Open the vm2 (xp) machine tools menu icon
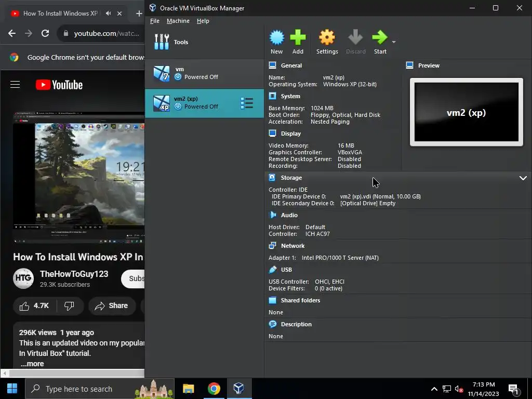This screenshot has width=532, height=399. tap(247, 103)
